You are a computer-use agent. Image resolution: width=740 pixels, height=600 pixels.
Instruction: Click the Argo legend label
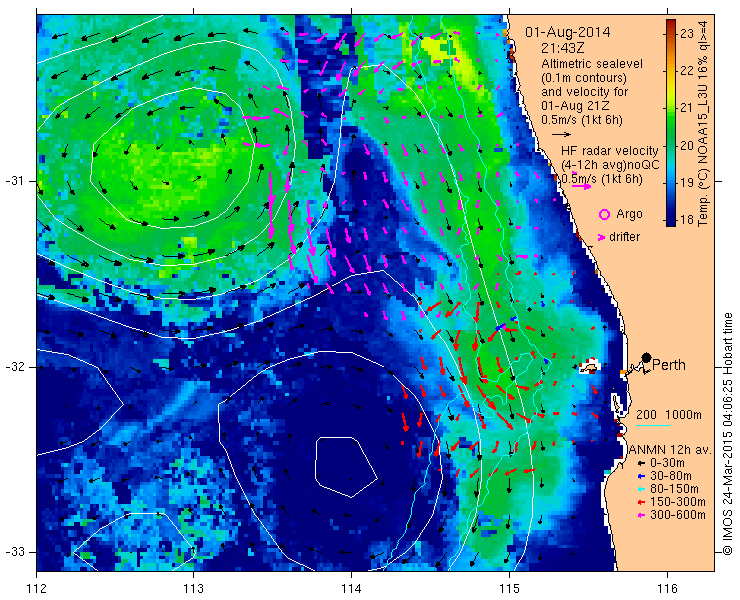pos(629,214)
